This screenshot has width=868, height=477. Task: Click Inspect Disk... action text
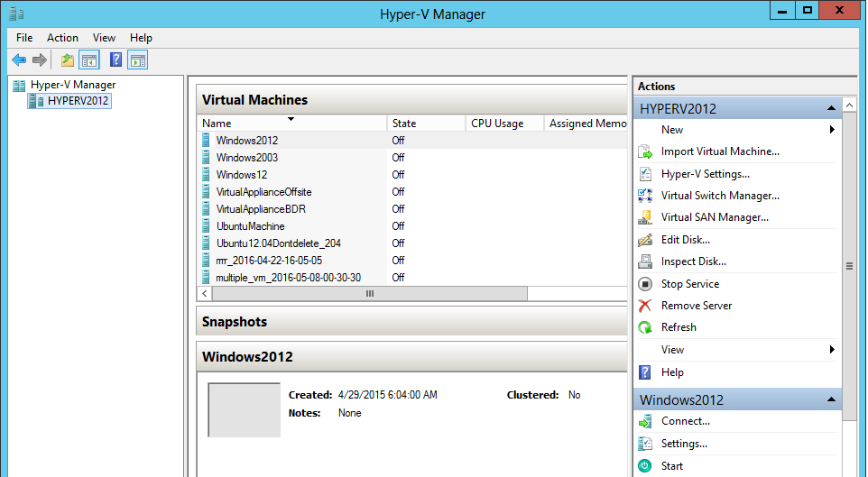pos(694,261)
